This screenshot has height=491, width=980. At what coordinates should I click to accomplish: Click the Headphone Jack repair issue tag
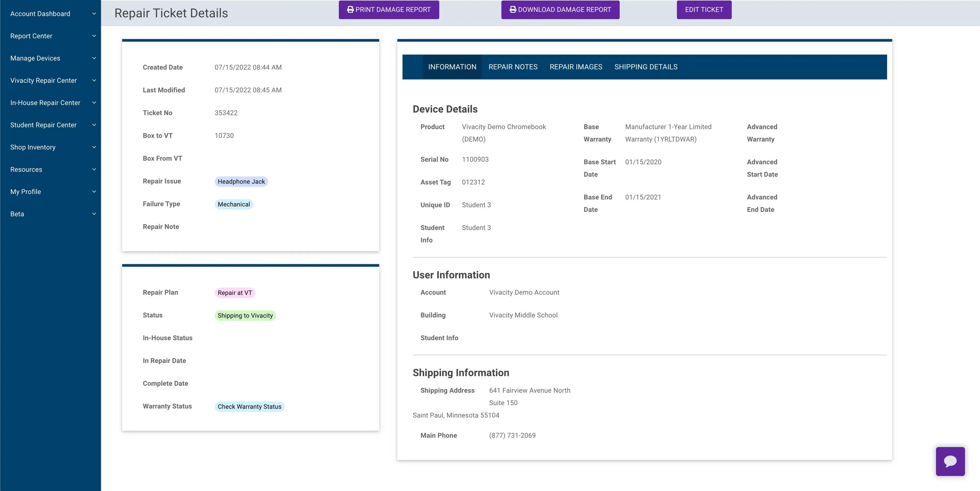(x=241, y=182)
